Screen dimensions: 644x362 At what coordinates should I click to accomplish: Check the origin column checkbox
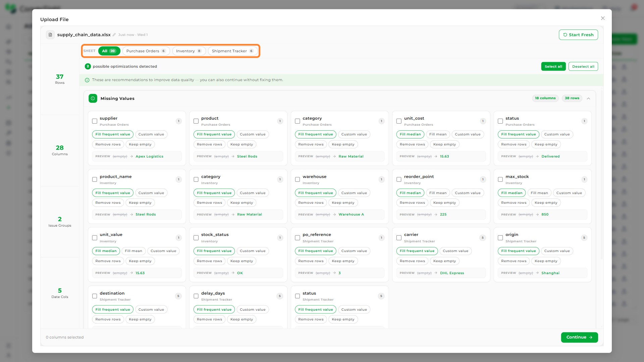(500, 238)
